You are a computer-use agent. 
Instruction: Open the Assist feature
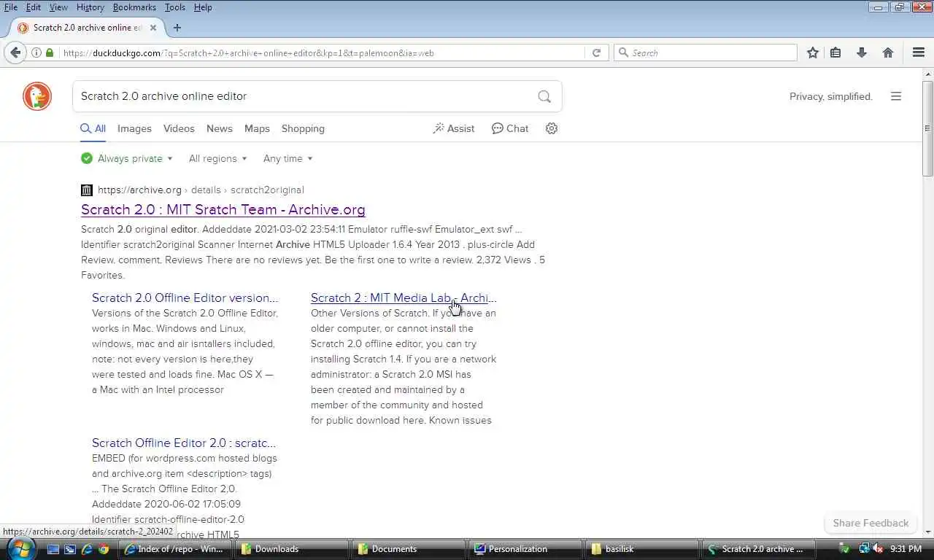click(454, 128)
